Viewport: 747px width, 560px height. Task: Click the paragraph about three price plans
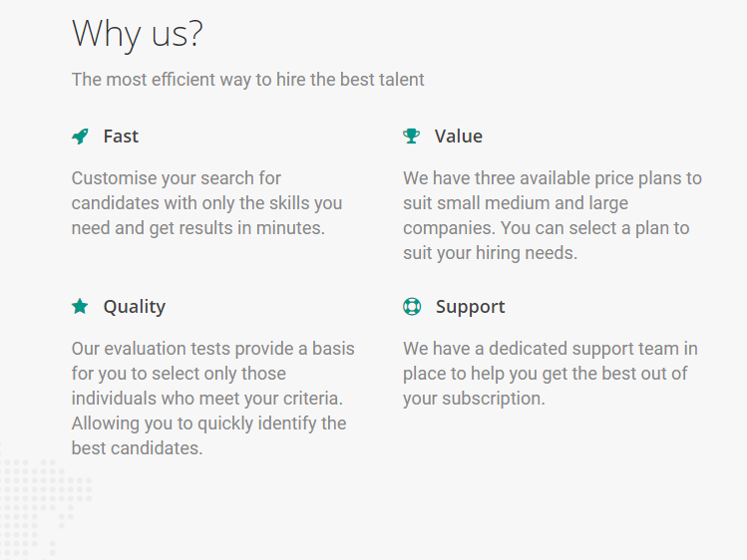coord(552,215)
